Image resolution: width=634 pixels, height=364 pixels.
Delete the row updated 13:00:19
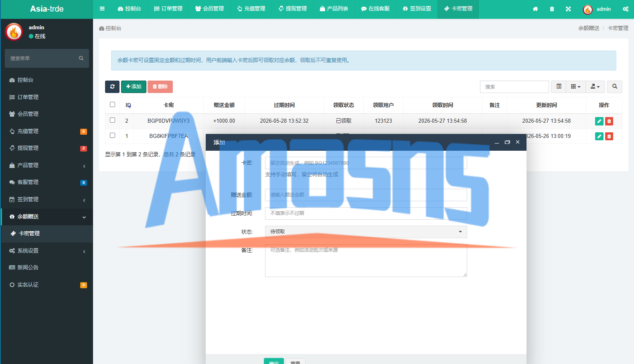(x=609, y=136)
